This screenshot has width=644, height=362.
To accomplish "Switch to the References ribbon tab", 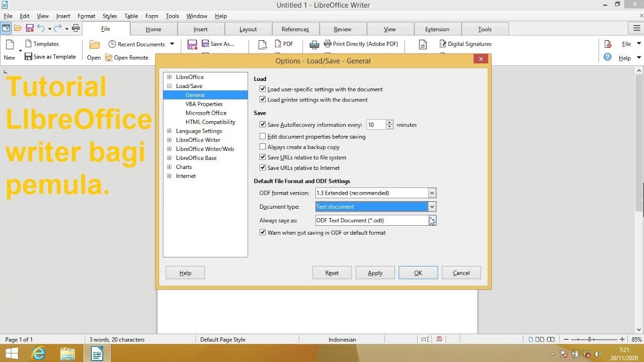I will [295, 29].
